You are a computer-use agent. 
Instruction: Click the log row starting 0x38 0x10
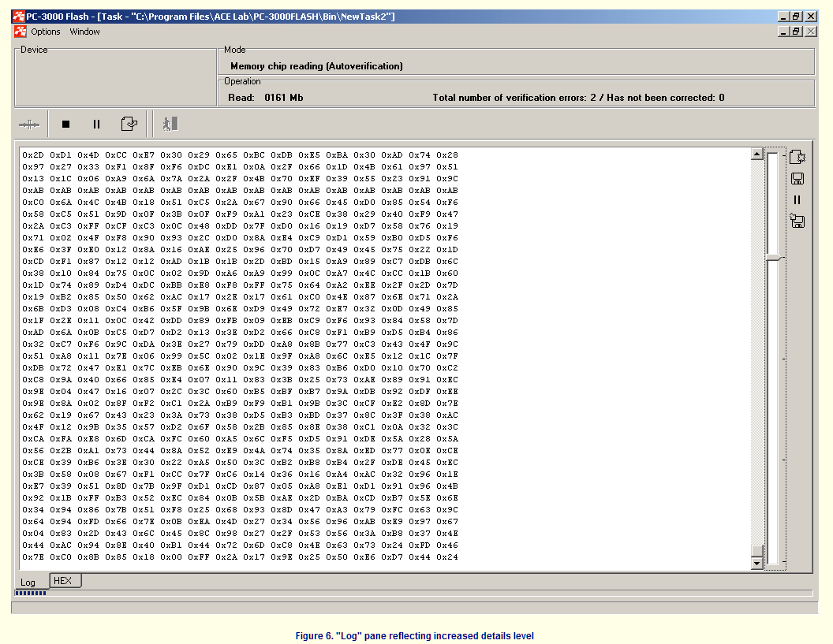[x=240, y=274]
